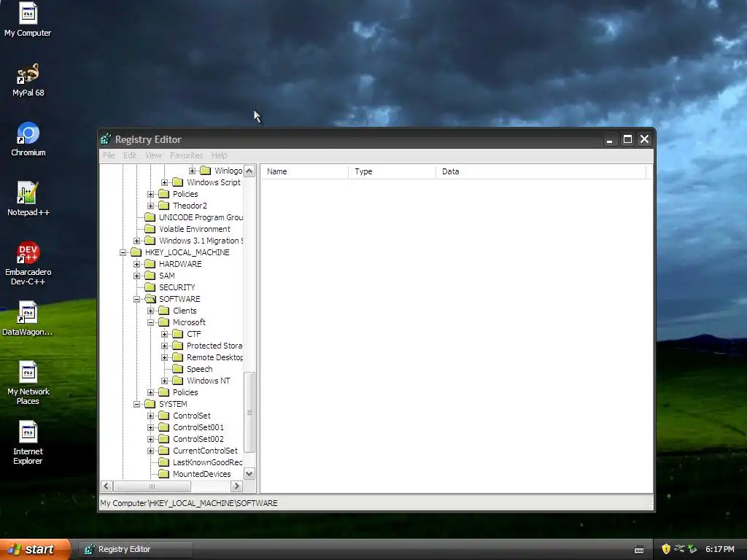
Task: Open the File menu
Action: (x=109, y=155)
